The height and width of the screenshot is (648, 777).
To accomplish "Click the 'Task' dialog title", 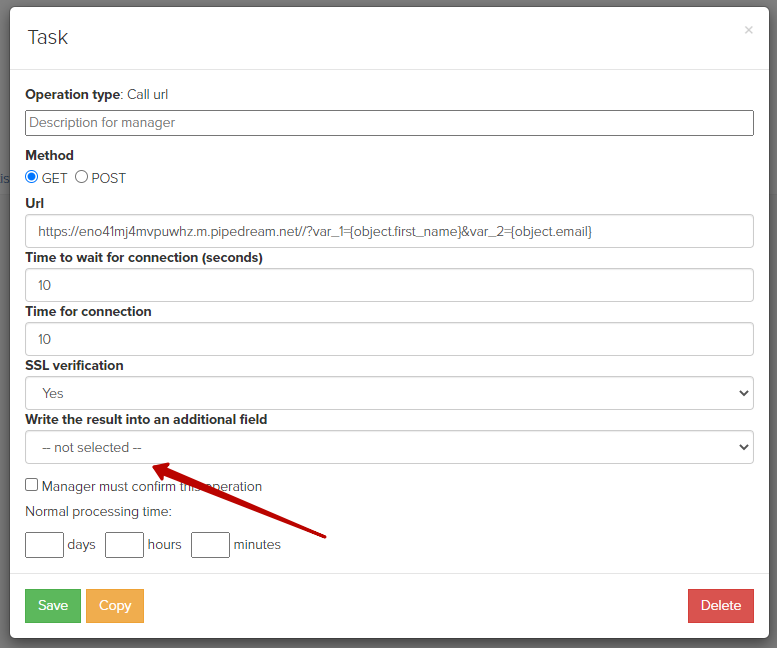I will (x=48, y=38).
